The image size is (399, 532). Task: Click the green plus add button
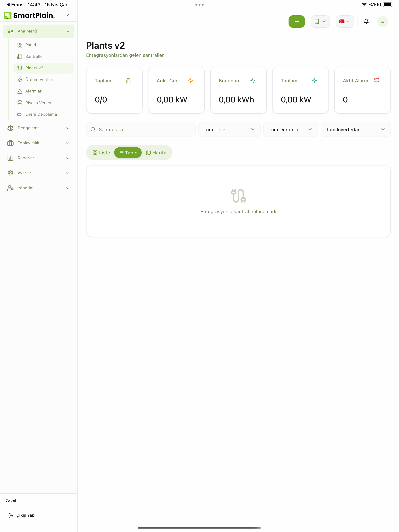297,21
